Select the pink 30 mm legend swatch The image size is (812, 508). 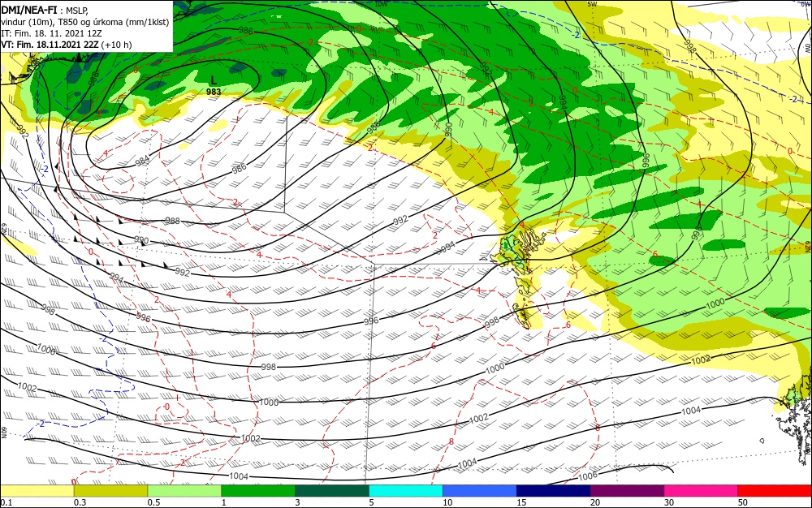[701, 491]
